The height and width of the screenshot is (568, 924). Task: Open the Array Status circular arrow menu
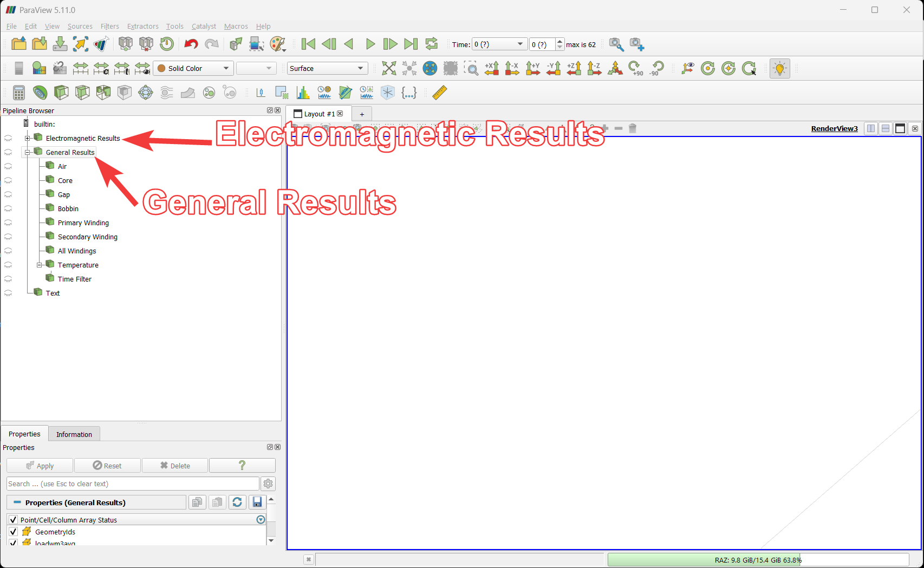(x=261, y=520)
